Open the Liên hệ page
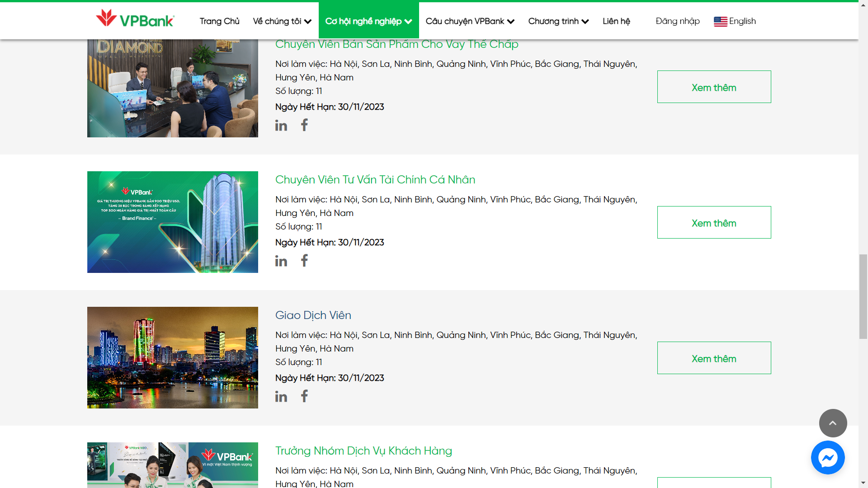Screen dimensions: 868x488 (616, 21)
